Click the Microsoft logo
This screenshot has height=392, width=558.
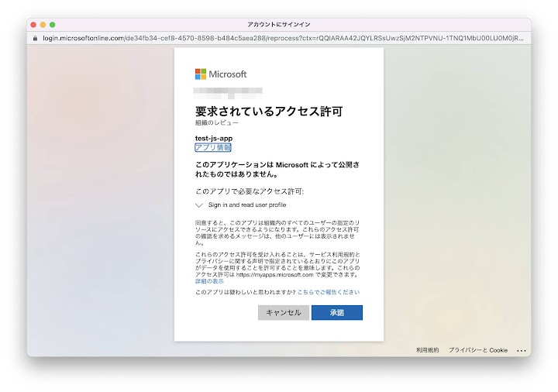[221, 74]
